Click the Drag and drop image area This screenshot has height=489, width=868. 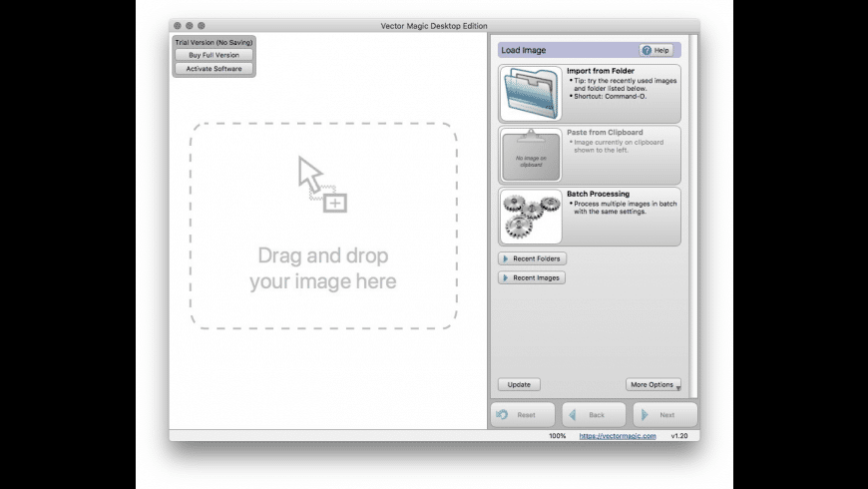coord(323,226)
